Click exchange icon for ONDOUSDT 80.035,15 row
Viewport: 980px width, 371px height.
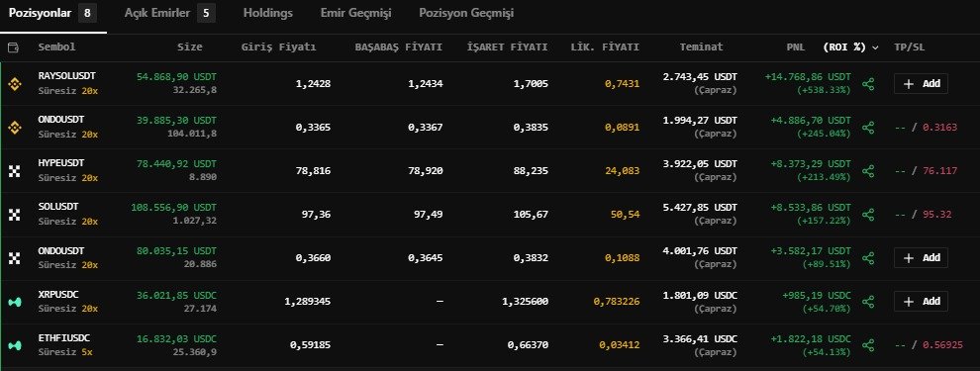(15, 258)
